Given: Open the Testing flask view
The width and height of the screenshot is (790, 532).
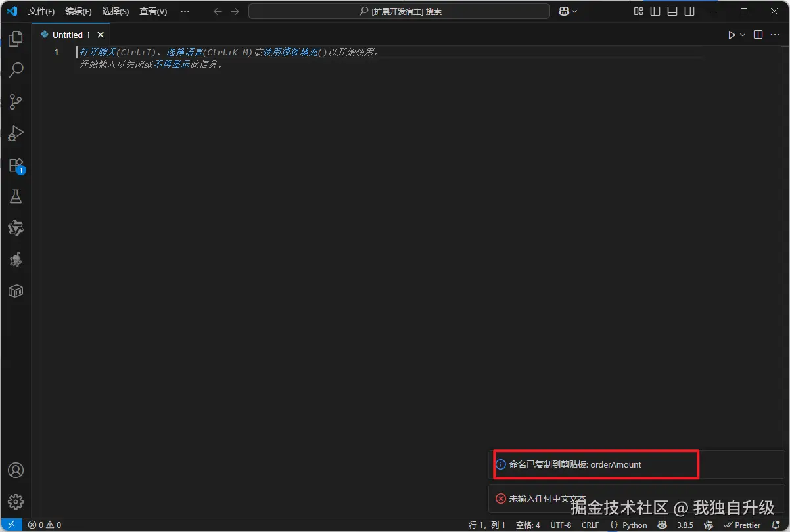Looking at the screenshot, I should 16,196.
